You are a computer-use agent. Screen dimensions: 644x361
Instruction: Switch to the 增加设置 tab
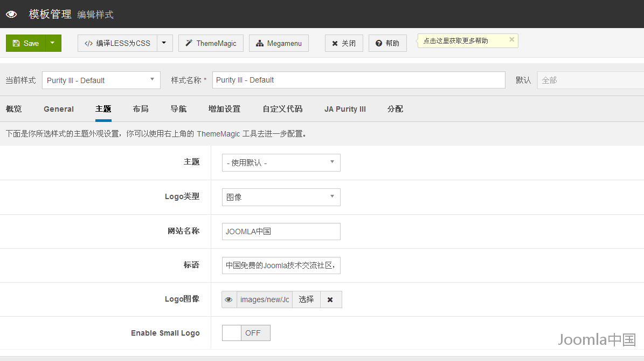point(224,109)
